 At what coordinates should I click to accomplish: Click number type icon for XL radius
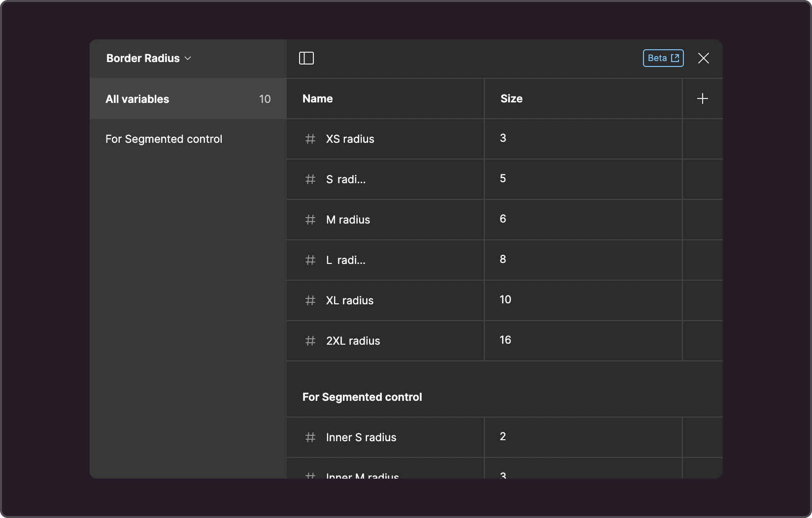[310, 300]
